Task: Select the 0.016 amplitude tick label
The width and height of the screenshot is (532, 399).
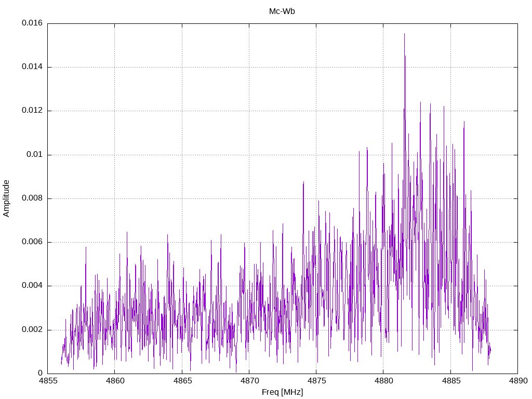Action: point(32,23)
